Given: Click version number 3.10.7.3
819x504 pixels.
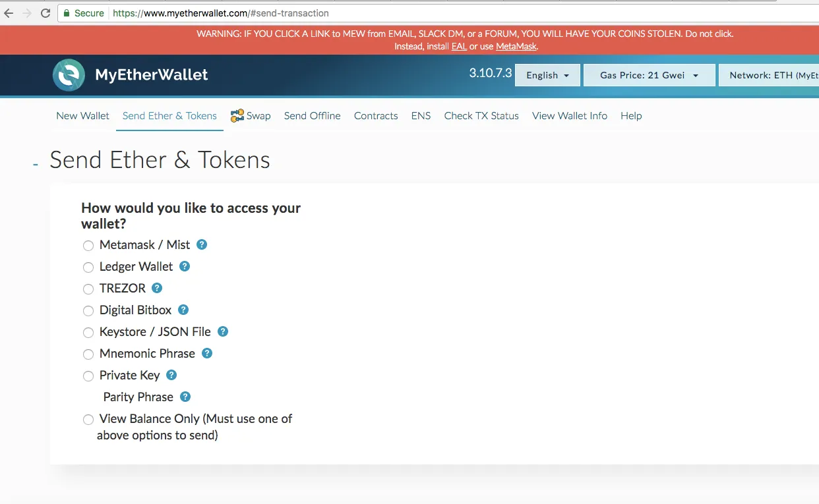Looking at the screenshot, I should [x=491, y=73].
